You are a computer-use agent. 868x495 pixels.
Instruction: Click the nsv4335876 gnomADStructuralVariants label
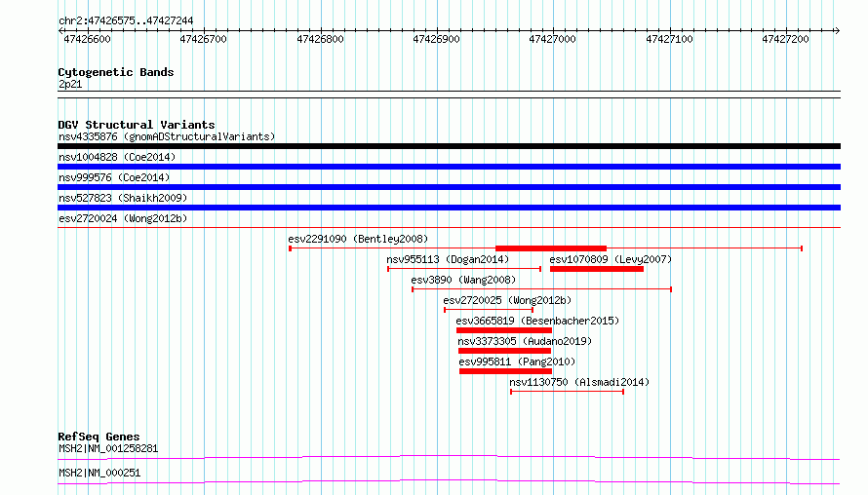click(167, 136)
